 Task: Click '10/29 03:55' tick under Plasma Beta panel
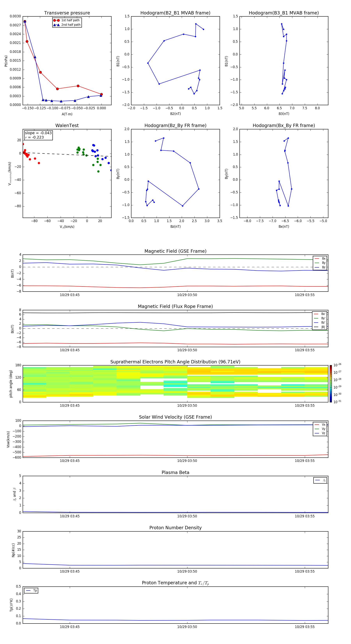point(305,516)
